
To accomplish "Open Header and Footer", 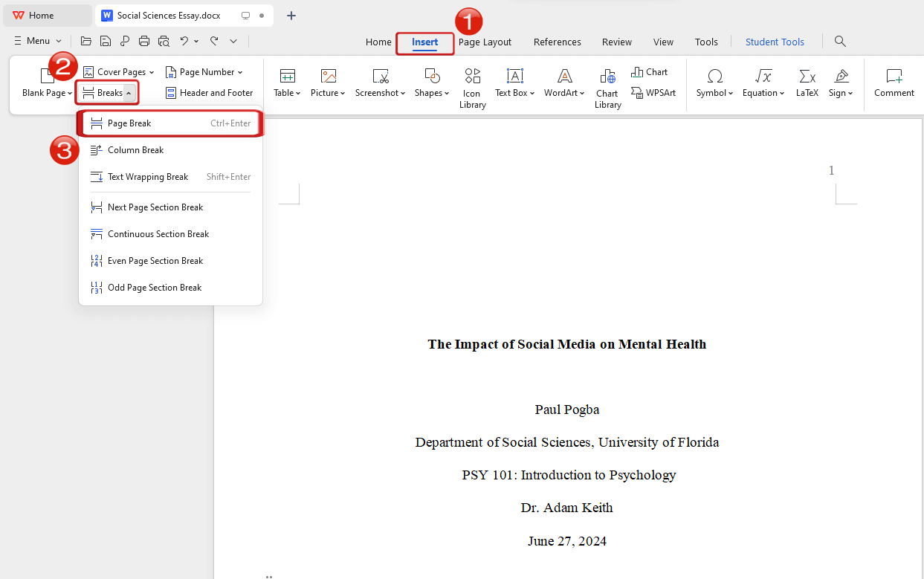I will (x=209, y=93).
